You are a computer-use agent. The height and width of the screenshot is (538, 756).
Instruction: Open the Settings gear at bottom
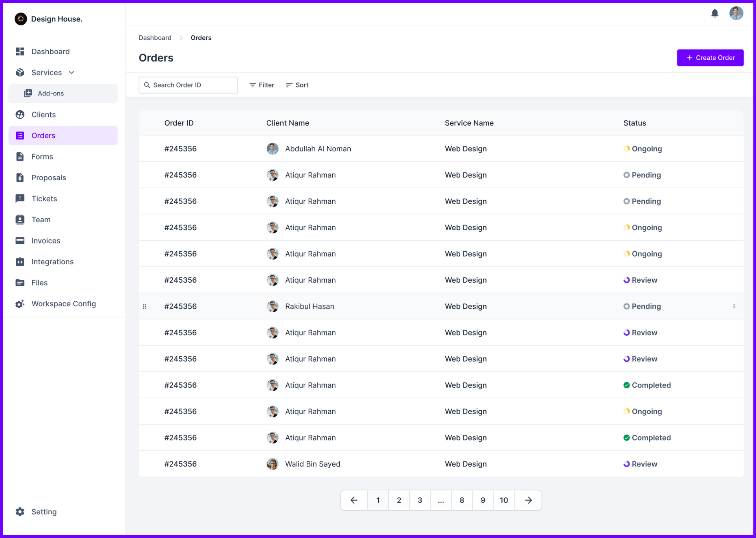coord(20,512)
